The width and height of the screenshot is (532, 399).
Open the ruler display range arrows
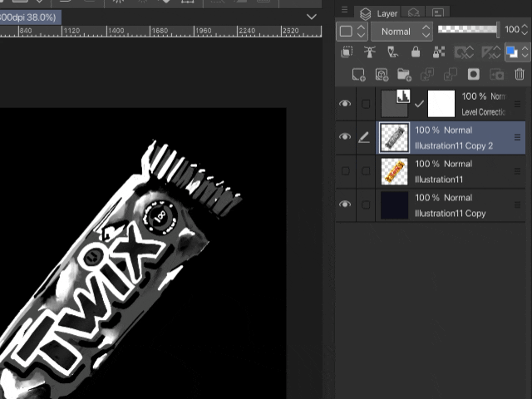(497, 52)
